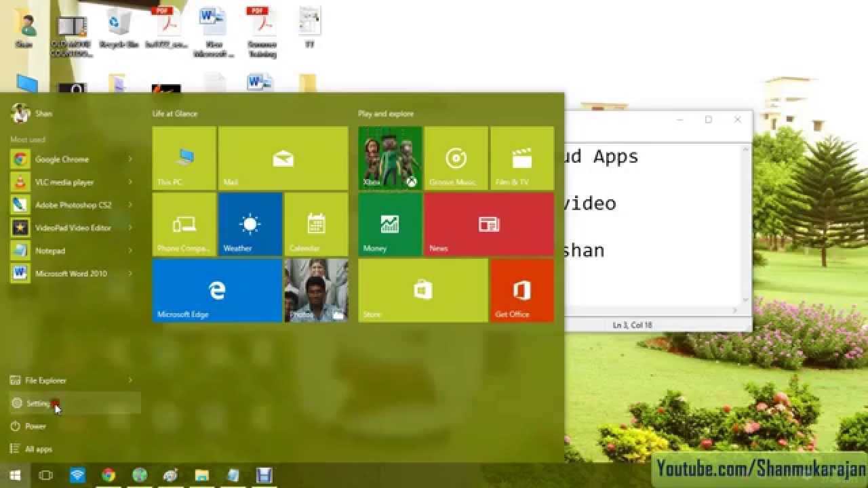Open the Groove Music tile
The height and width of the screenshot is (488, 868).
pyautogui.click(x=456, y=158)
